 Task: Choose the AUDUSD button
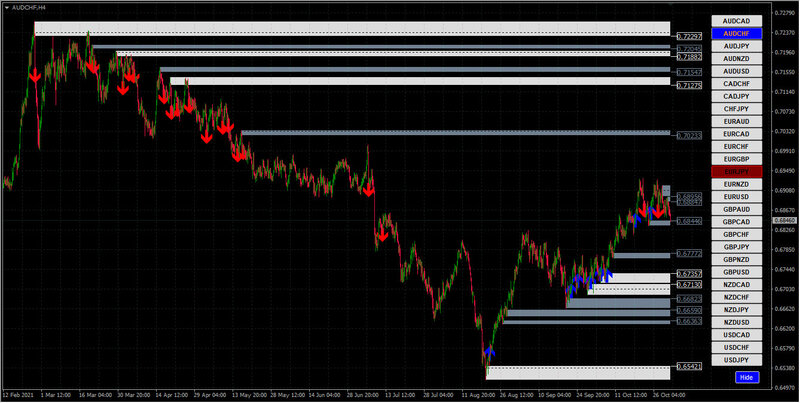[x=737, y=71]
